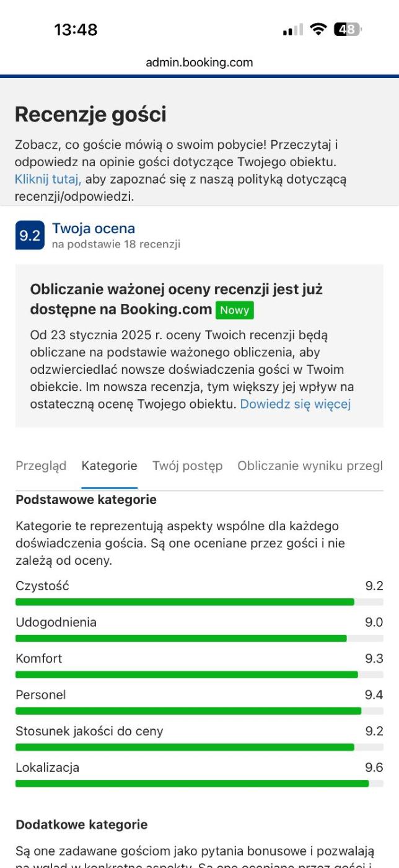Image resolution: width=399 pixels, height=868 pixels.
Task: Click the Lokalizacja rating bar
Action: tap(199, 784)
